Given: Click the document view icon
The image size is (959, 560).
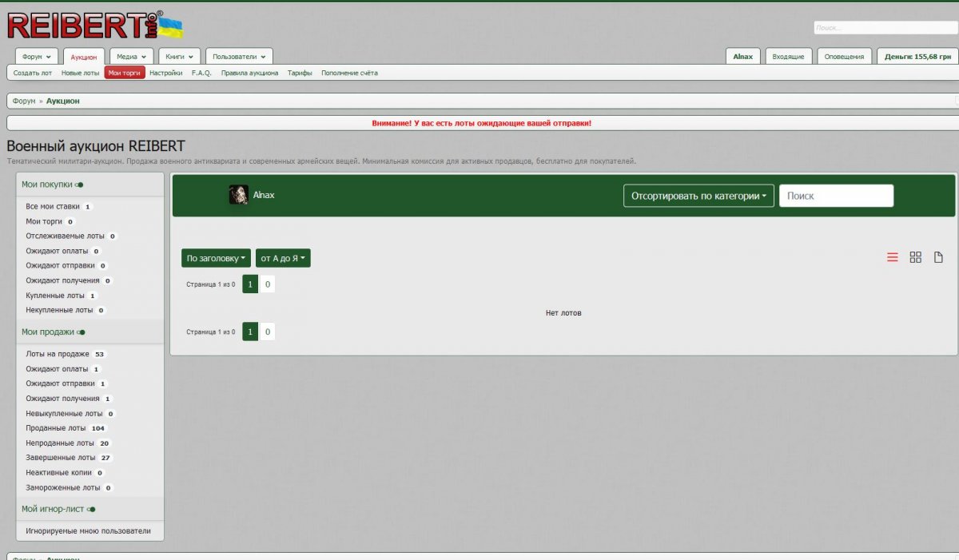Looking at the screenshot, I should coord(938,257).
